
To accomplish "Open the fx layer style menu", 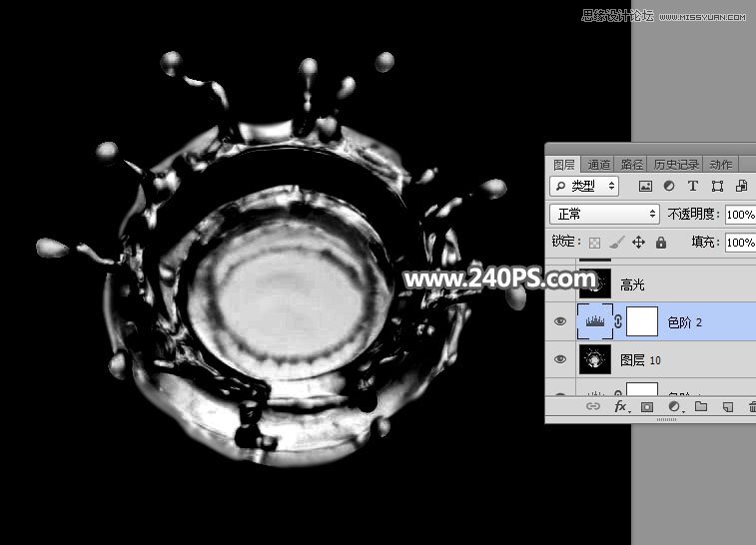I will (x=621, y=407).
